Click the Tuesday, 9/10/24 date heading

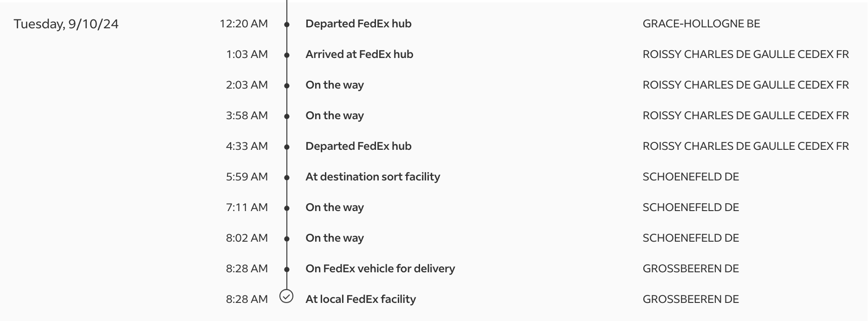(66, 24)
